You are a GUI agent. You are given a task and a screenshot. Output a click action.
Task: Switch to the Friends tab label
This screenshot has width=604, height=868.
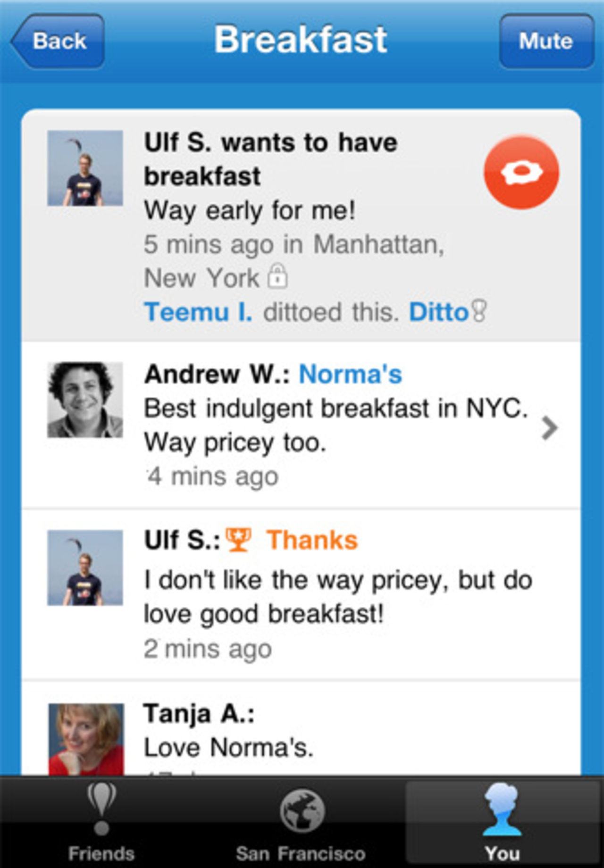pos(101,853)
